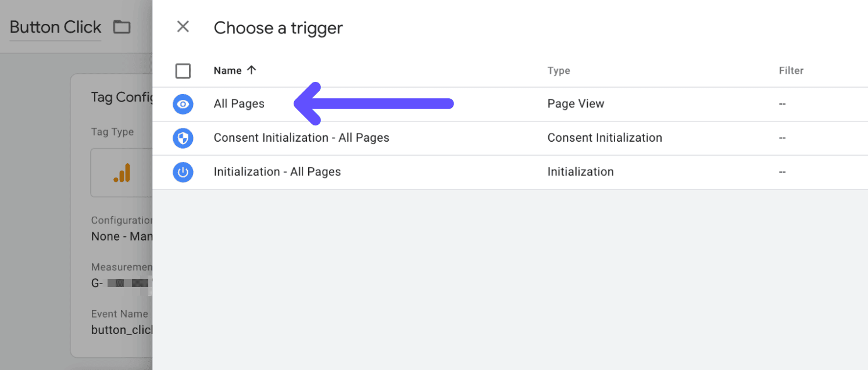Click the Filter column header
This screenshot has width=868, height=370.
coord(791,70)
